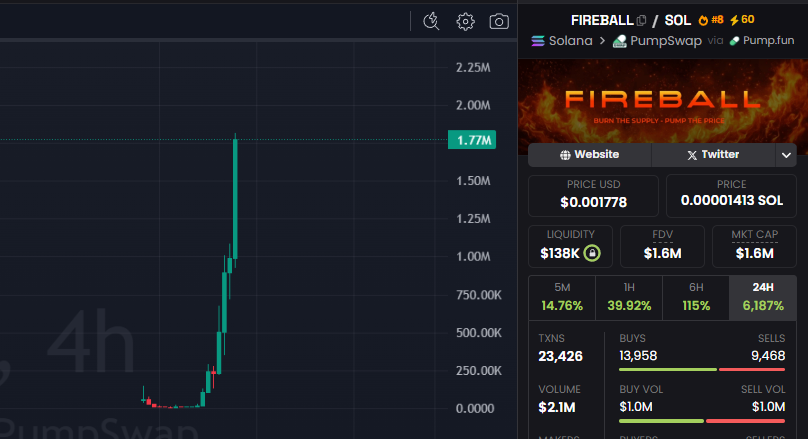The image size is (808, 439).
Task: Click the 2.00M price axis label
Action: pos(473,105)
